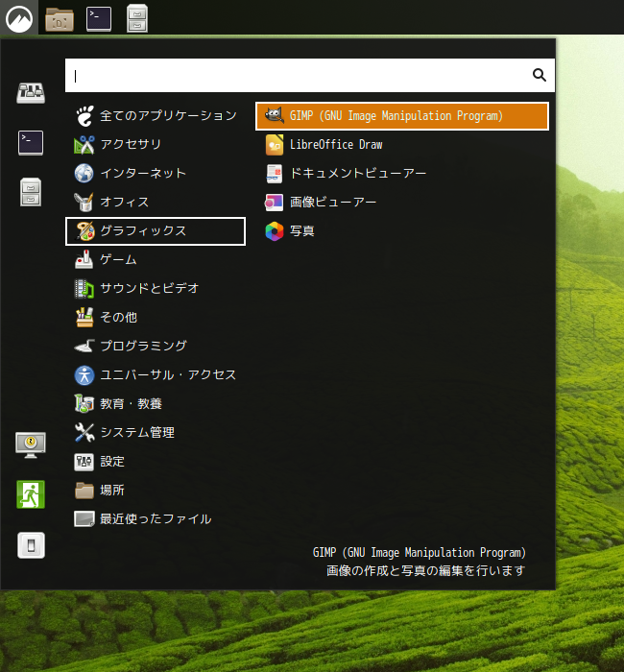The image size is (624, 672).
Task: Launch GIMP from the application list
Action: [x=402, y=116]
